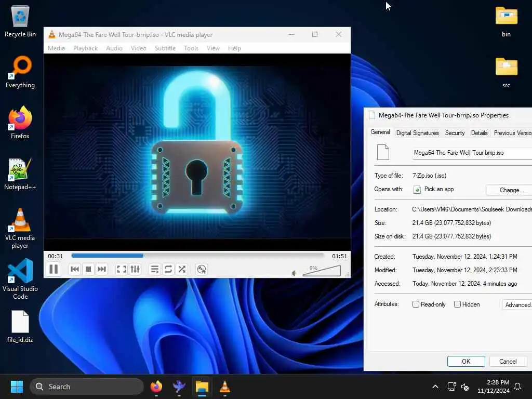Select the Visual Studio Code desktop shortcut
532x399 pixels.
point(20,280)
